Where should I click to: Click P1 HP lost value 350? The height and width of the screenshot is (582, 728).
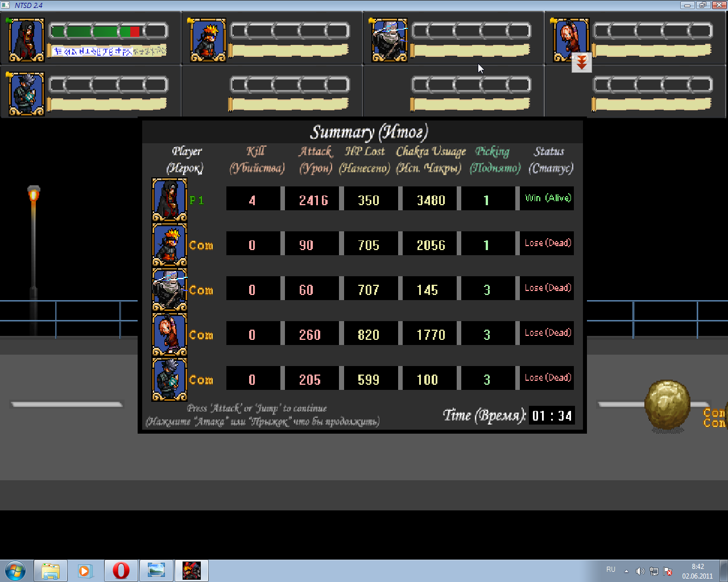369,200
